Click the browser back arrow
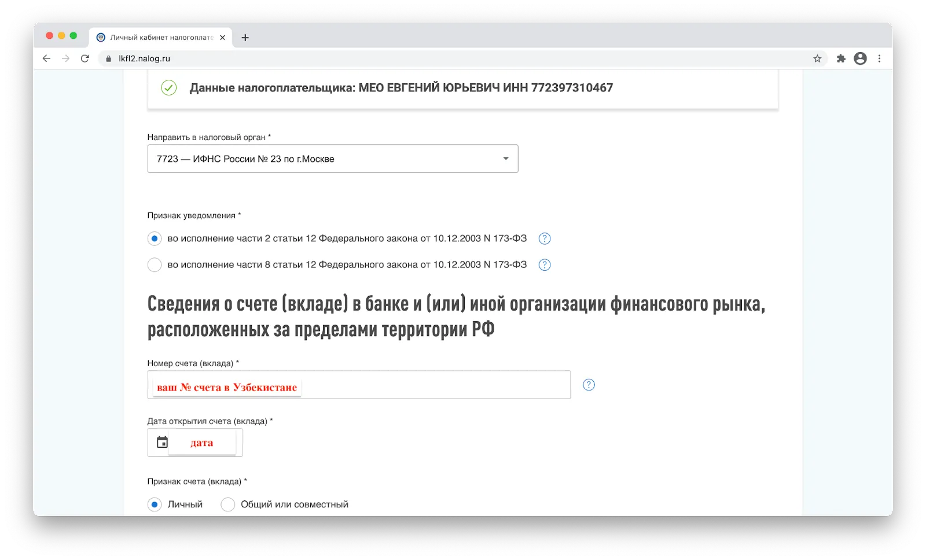The height and width of the screenshot is (560, 926). pyautogui.click(x=47, y=58)
